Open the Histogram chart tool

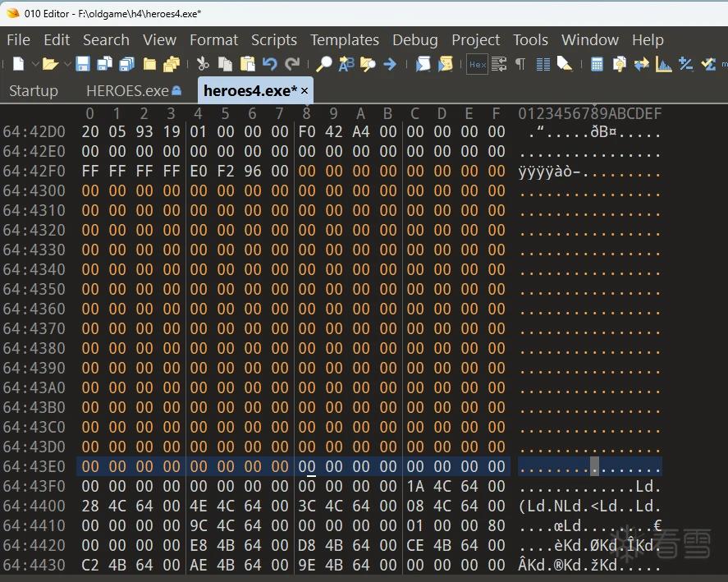(x=663, y=64)
